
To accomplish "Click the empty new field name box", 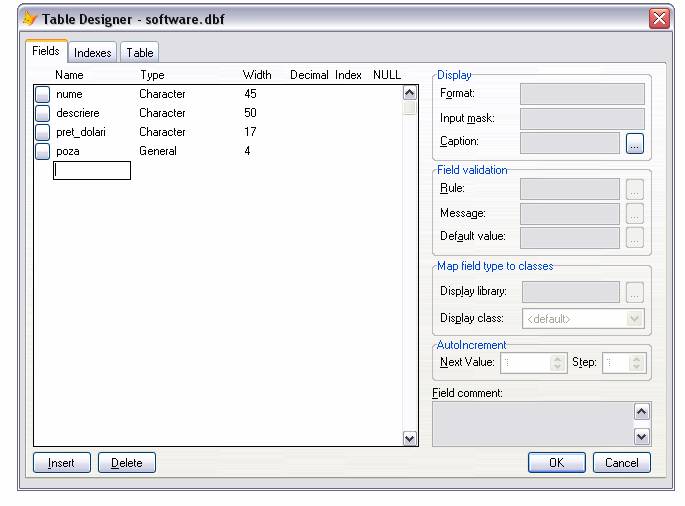I will click(92, 171).
